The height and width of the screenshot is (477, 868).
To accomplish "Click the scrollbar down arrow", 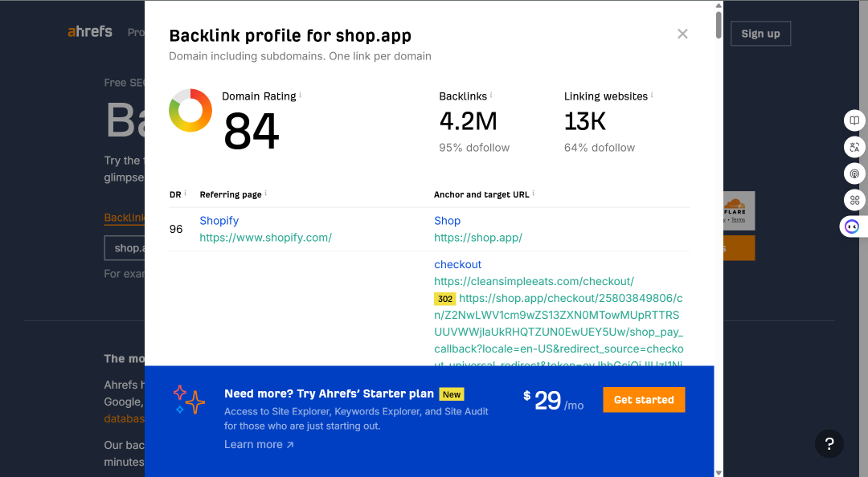I will point(719,472).
